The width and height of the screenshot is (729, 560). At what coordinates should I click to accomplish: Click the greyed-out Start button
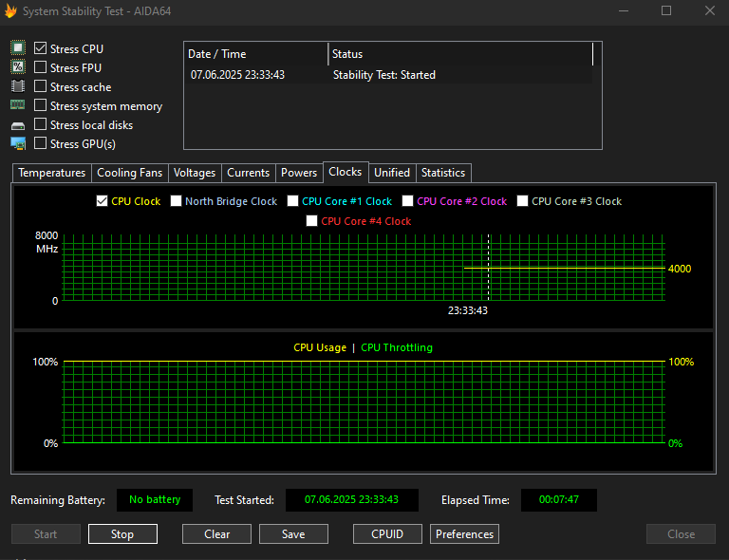coord(46,534)
